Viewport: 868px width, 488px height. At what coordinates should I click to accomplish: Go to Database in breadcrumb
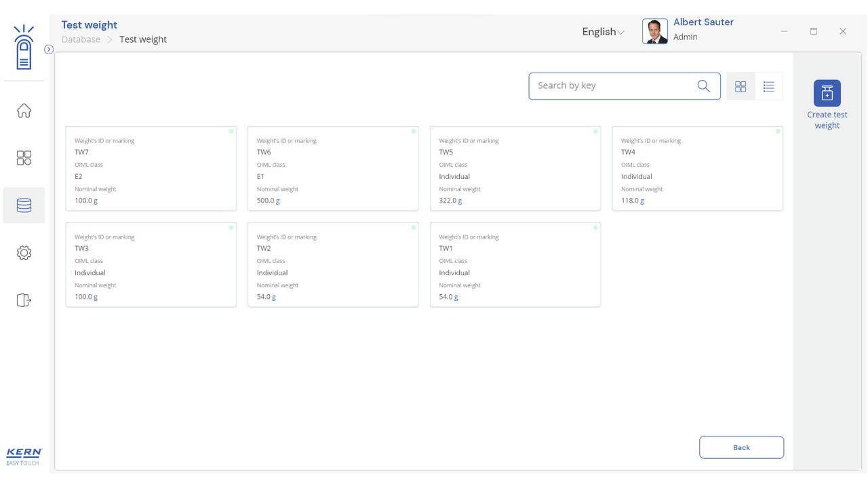(x=81, y=39)
